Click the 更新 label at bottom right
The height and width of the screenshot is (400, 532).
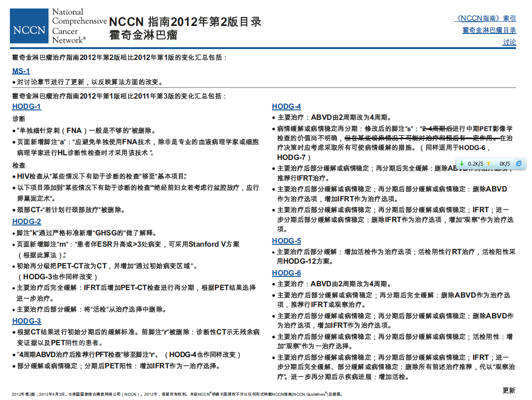coord(508,391)
